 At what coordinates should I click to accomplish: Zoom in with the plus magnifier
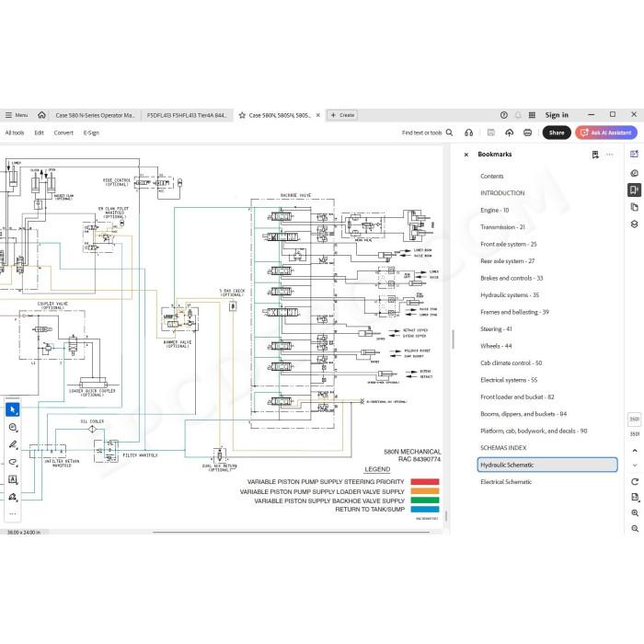point(635,513)
